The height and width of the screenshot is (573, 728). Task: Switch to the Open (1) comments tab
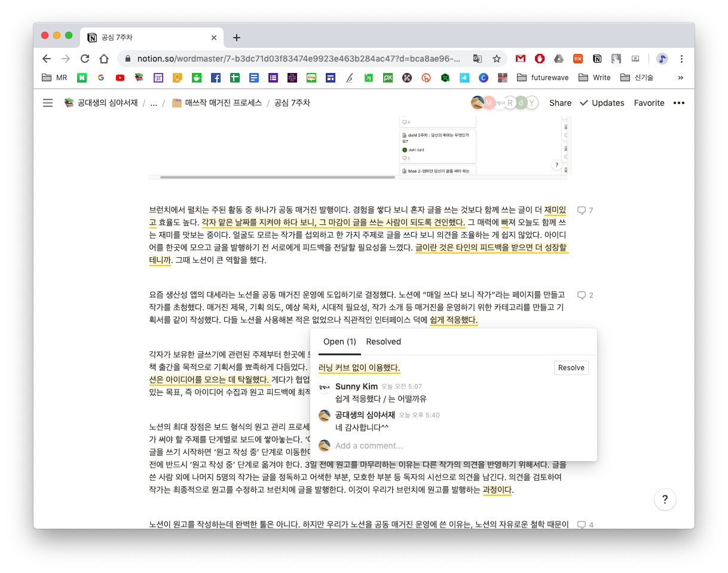coord(339,342)
